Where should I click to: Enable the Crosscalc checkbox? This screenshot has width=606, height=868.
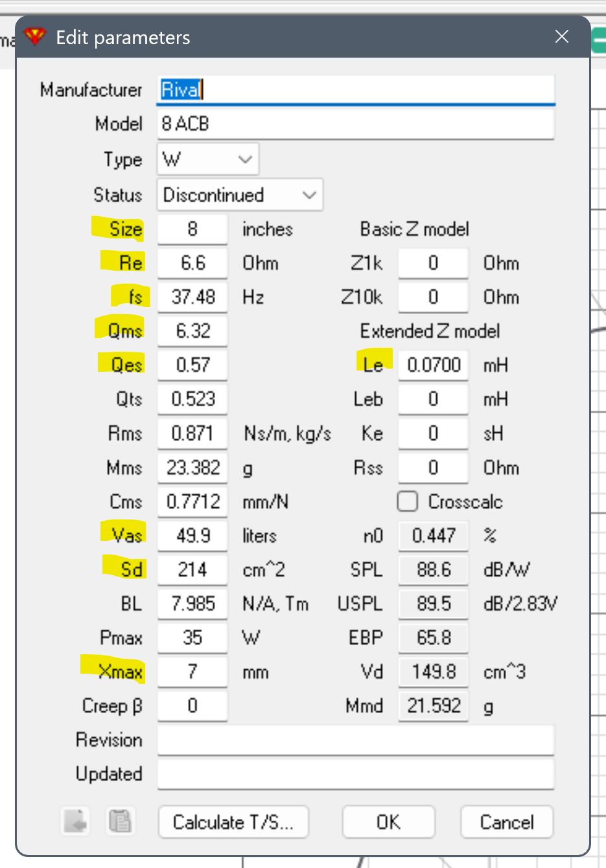(408, 501)
